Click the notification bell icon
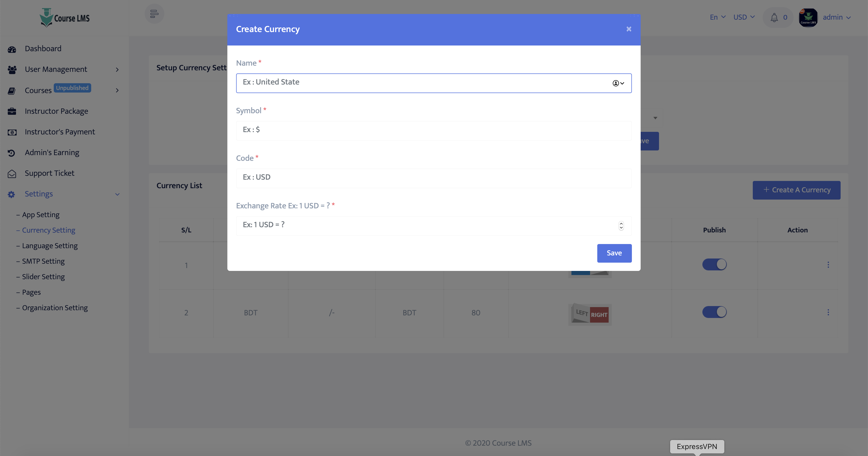This screenshot has width=868, height=456. click(774, 18)
